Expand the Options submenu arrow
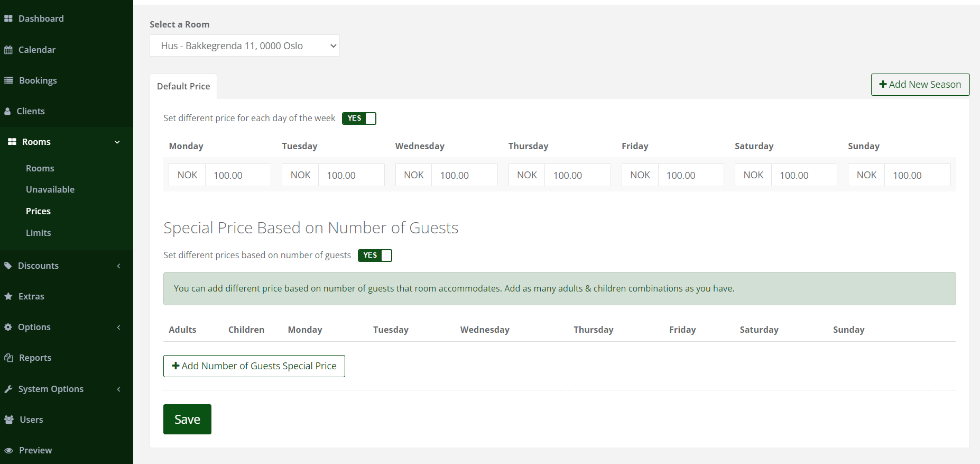 [119, 327]
